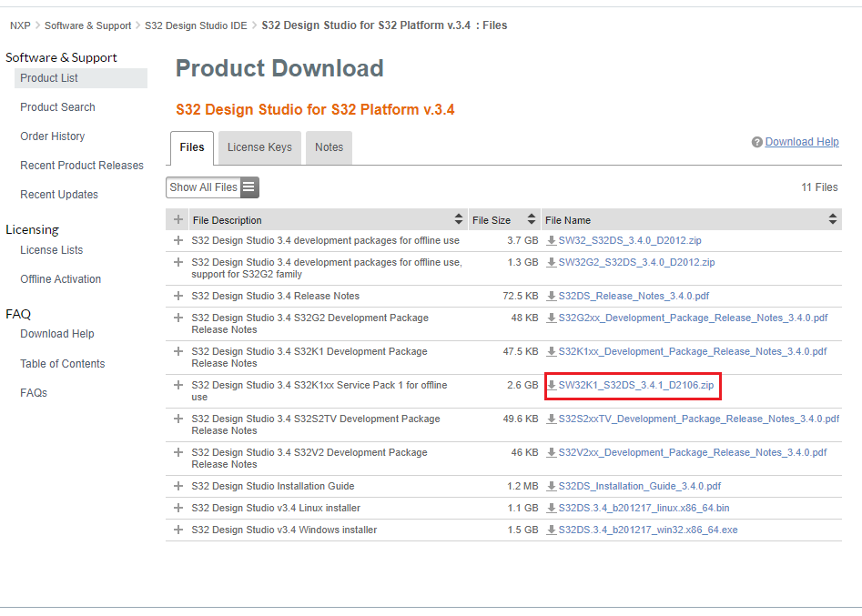Download S32DS_Release_Notes_3.4.0.pdf link
This screenshot has width=862, height=616.
click(634, 297)
